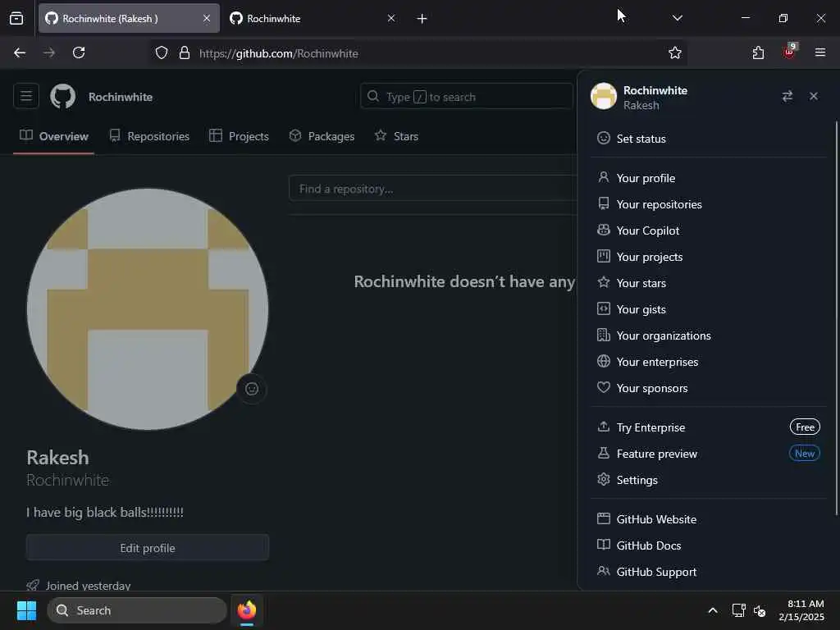Image resolution: width=840 pixels, height=630 pixels.
Task: Switch to the Packages tab
Action: [322, 136]
